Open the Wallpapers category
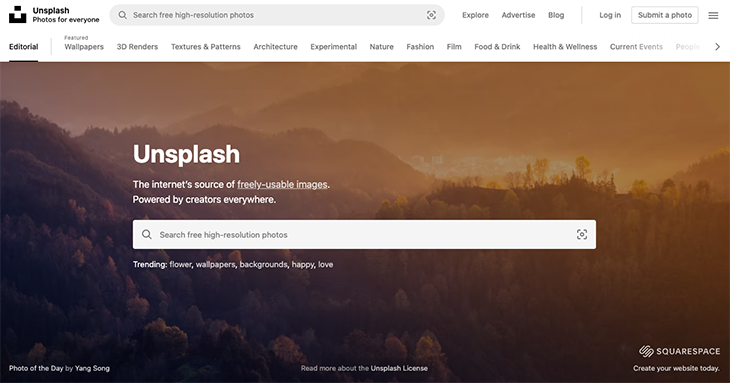Screen dimensions: 730x383 pyautogui.click(x=84, y=47)
